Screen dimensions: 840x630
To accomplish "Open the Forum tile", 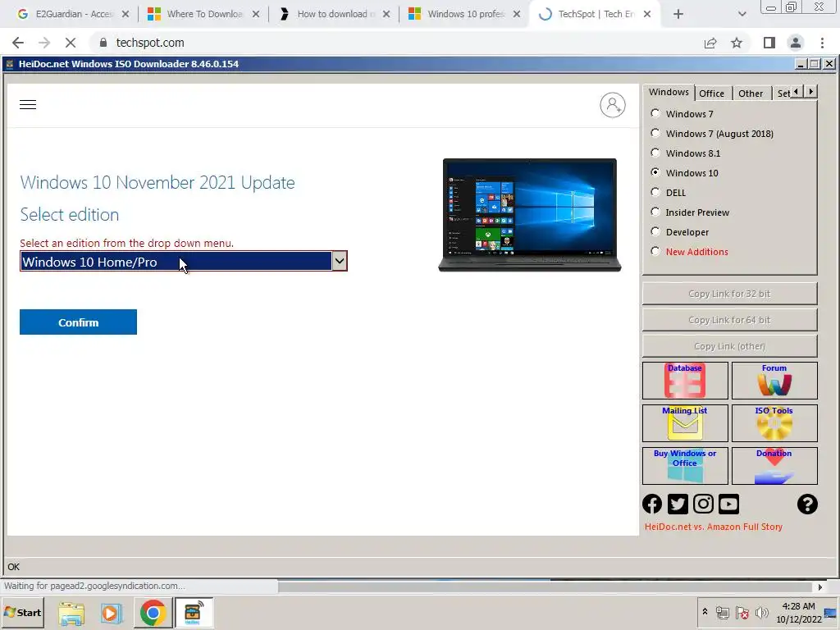I will pyautogui.click(x=774, y=381).
